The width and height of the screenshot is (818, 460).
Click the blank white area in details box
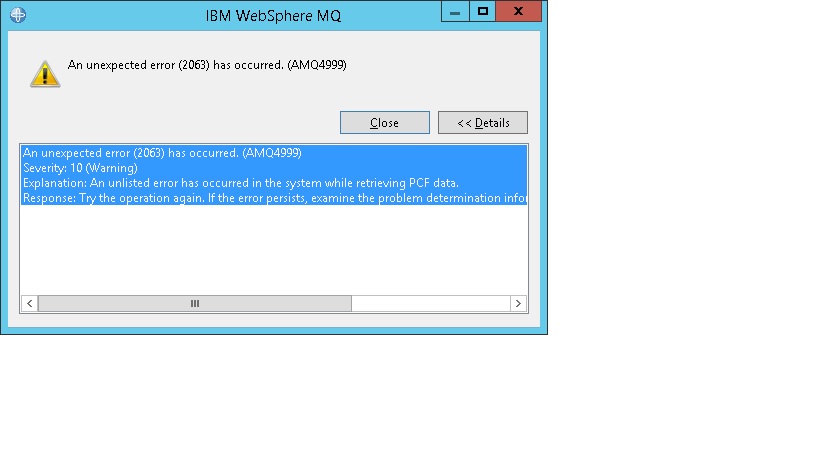pos(270,250)
